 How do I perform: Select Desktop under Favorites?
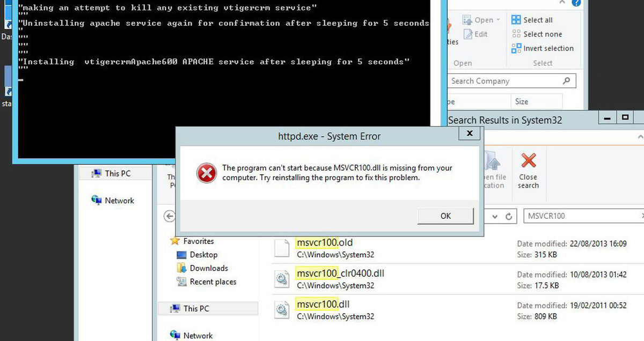tap(203, 255)
